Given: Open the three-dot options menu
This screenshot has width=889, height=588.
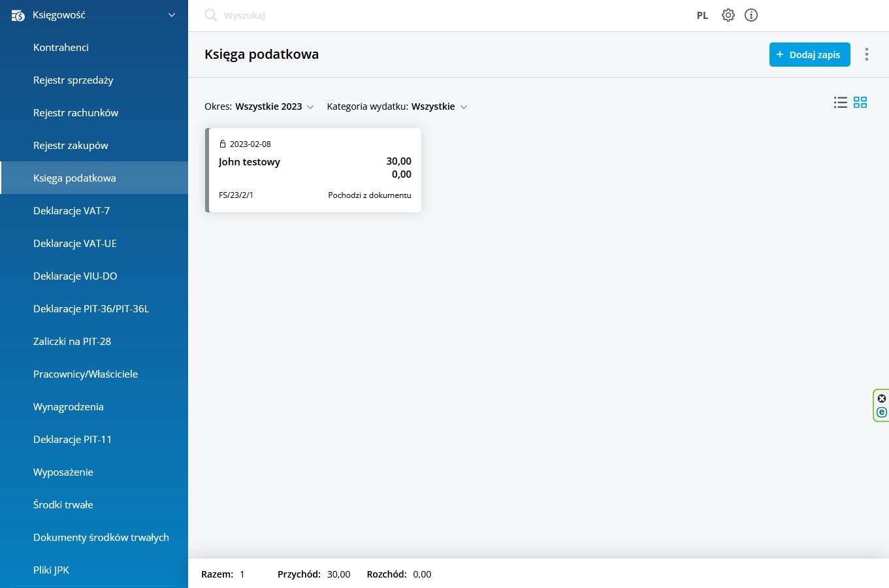Looking at the screenshot, I should coord(867,54).
